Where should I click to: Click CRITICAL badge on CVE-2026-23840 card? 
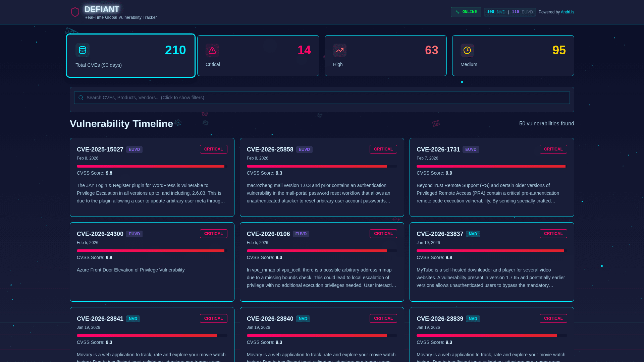[383, 318]
